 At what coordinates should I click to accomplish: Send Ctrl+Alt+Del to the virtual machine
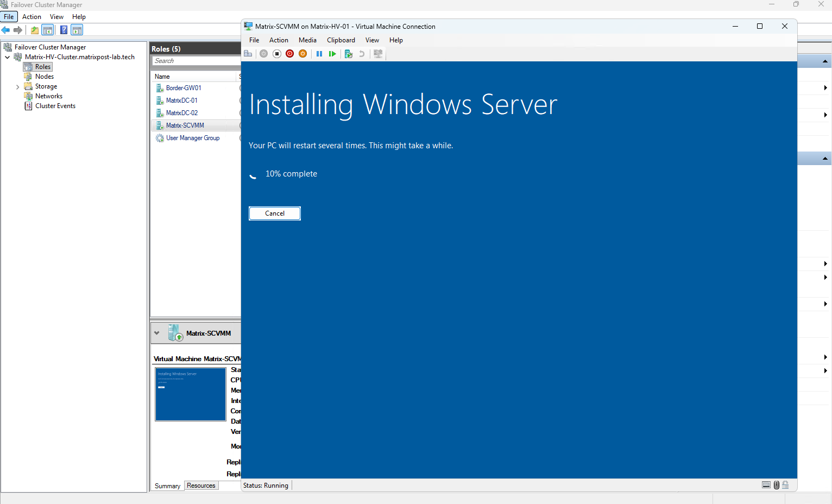point(248,54)
